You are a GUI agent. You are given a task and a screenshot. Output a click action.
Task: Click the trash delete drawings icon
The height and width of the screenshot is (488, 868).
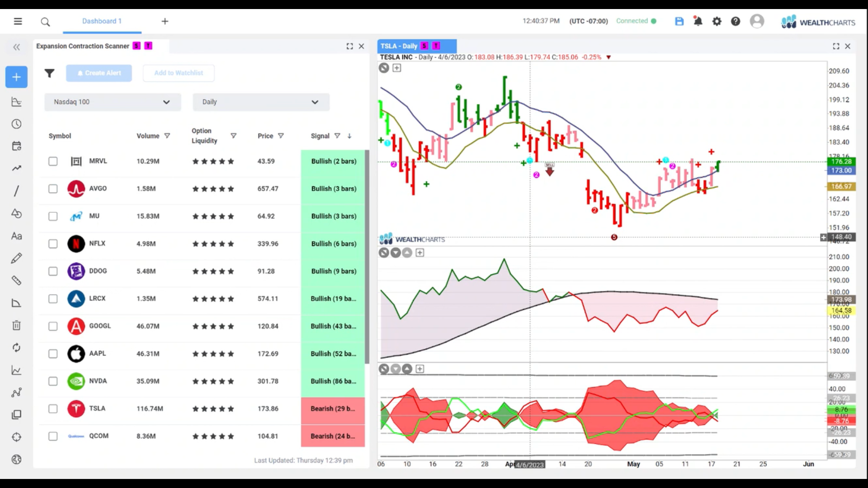[16, 325]
